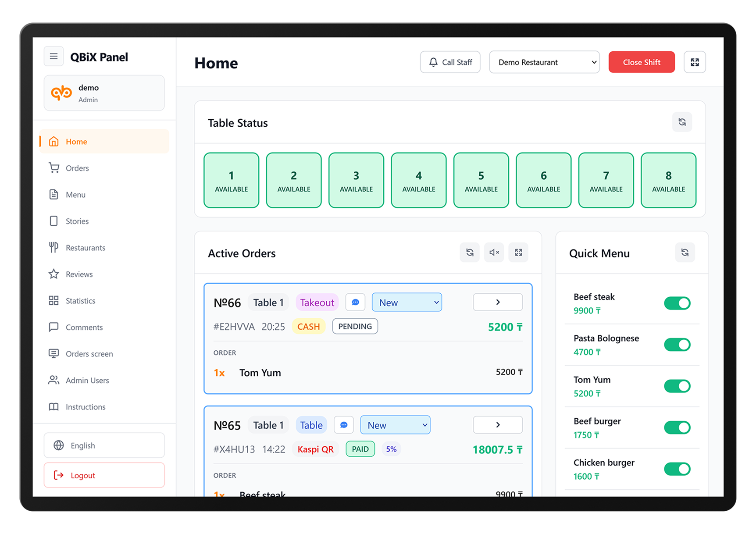Image resolution: width=756 pixels, height=534 pixels.
Task: Change status of order №66 from New
Action: [x=407, y=302]
